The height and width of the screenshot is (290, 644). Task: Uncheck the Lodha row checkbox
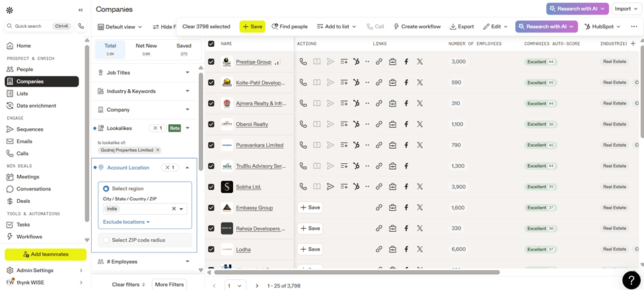[211, 249]
